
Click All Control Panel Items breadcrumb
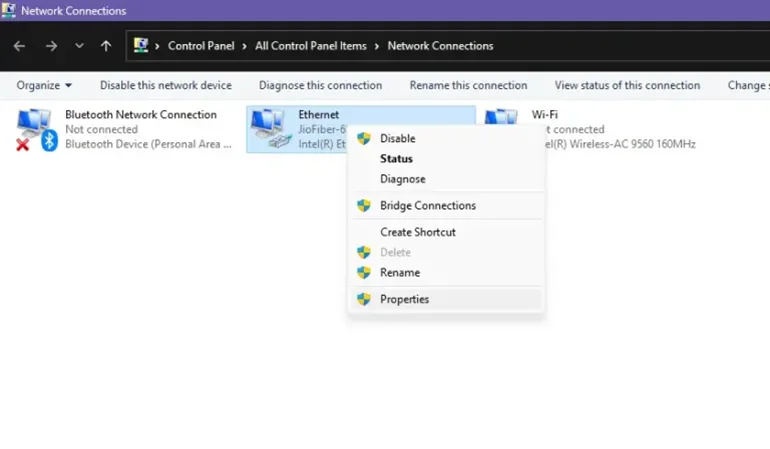tap(310, 46)
